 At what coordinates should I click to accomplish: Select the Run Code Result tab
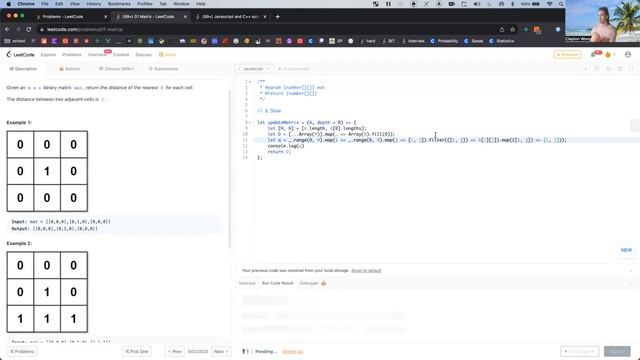tap(278, 283)
